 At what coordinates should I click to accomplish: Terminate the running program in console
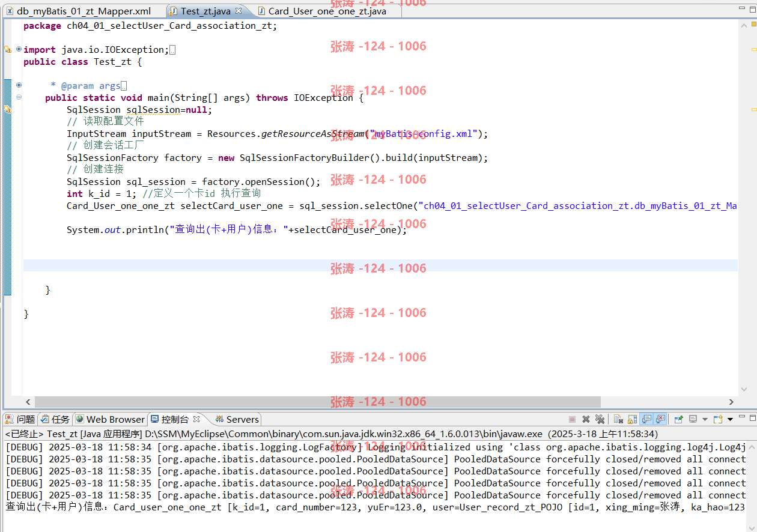click(x=572, y=419)
